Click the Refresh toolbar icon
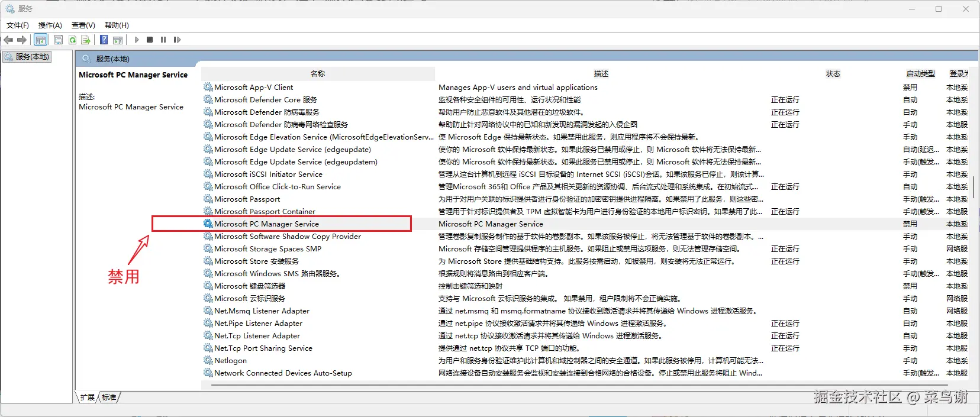This screenshot has width=980, height=417. [72, 40]
